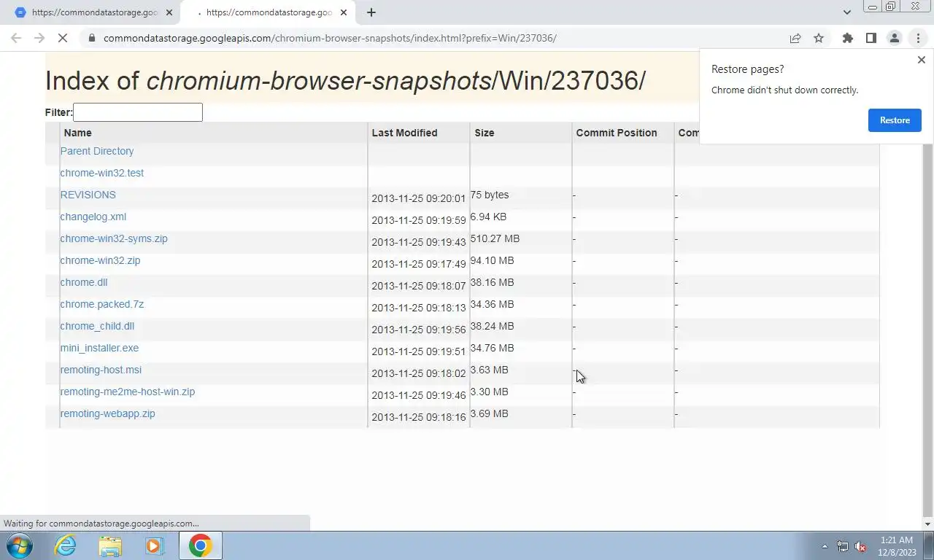This screenshot has width=934, height=560.
Task: Open the tab search dropdown
Action: [x=846, y=12]
